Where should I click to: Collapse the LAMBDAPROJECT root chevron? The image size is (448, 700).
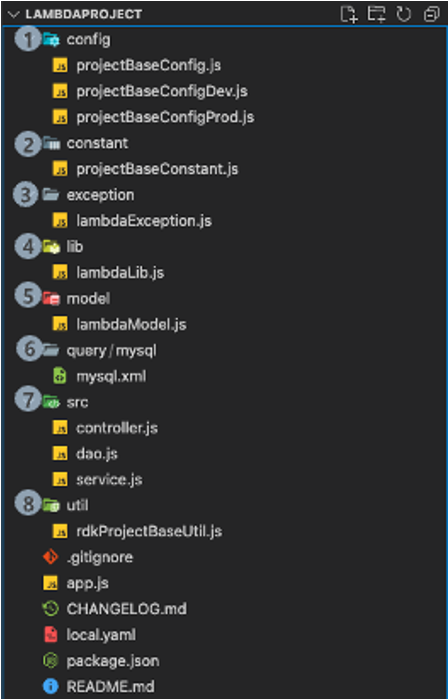point(13,14)
